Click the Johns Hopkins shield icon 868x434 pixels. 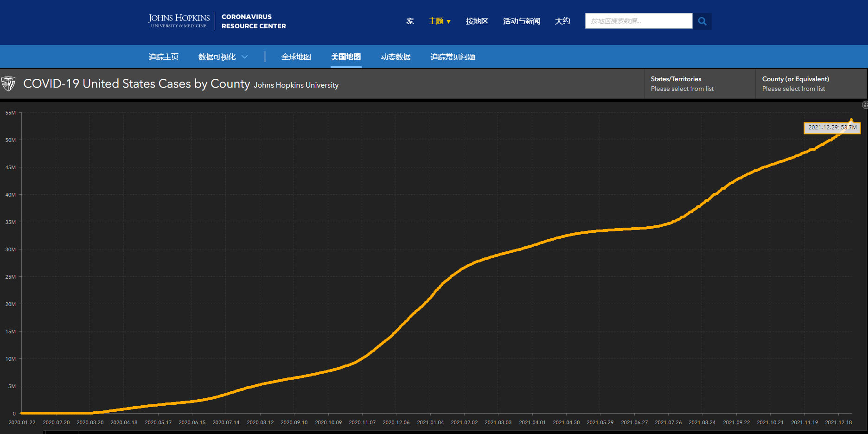[8, 84]
